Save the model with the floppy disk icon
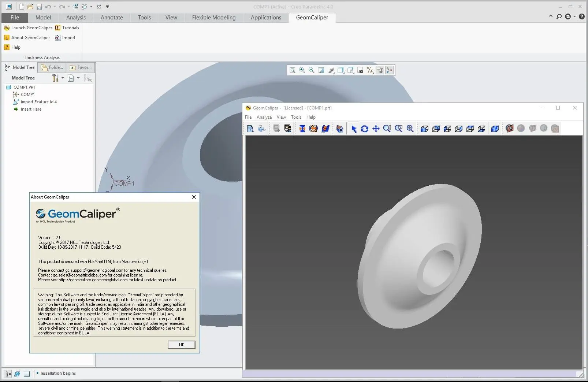Viewport: 588px width, 382px height. (x=39, y=7)
